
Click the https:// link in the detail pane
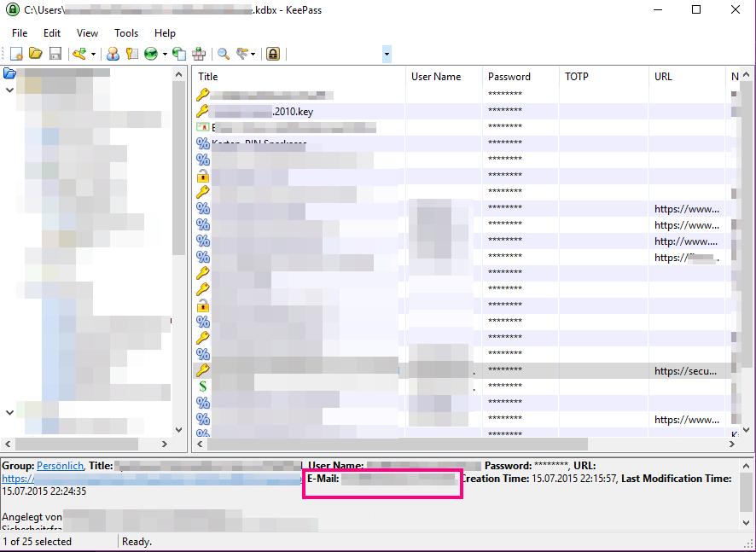17,479
